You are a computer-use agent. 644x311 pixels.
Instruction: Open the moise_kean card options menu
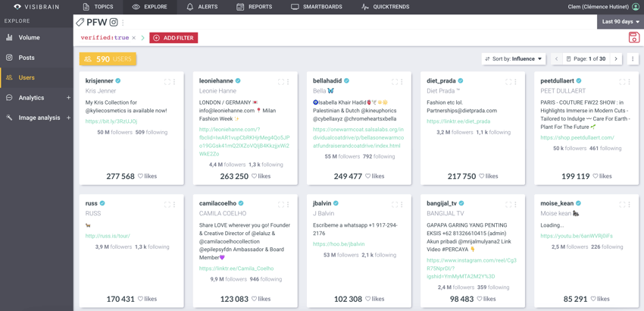pos(629,205)
